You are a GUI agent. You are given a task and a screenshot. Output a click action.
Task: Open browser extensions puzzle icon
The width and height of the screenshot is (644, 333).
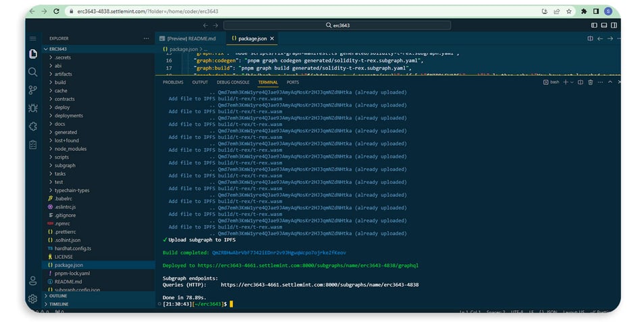(584, 11)
